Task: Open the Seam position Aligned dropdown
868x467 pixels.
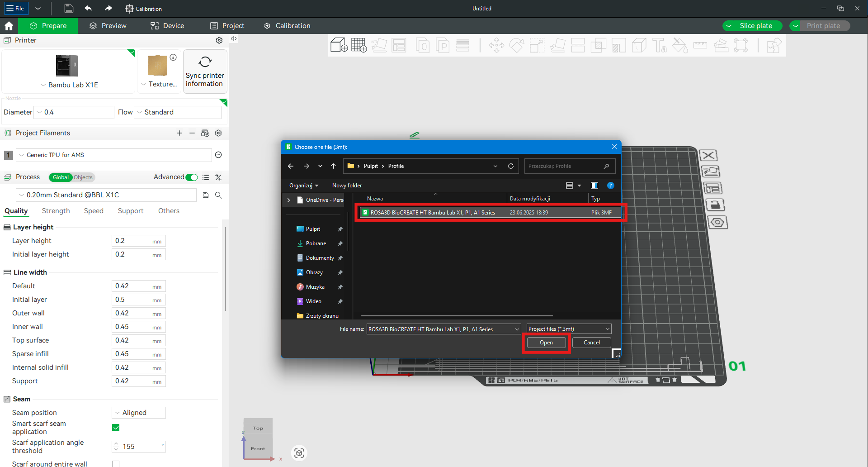Action: [138, 413]
